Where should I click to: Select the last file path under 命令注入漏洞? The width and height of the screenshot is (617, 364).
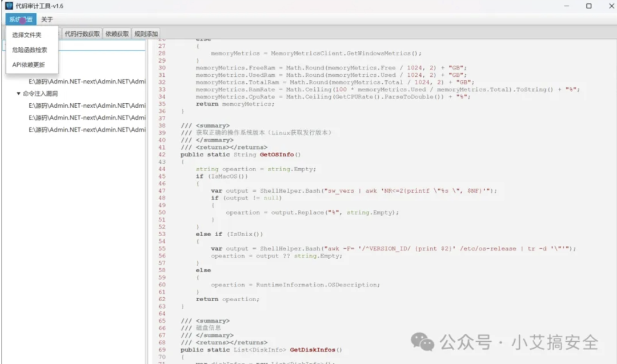[x=87, y=130]
